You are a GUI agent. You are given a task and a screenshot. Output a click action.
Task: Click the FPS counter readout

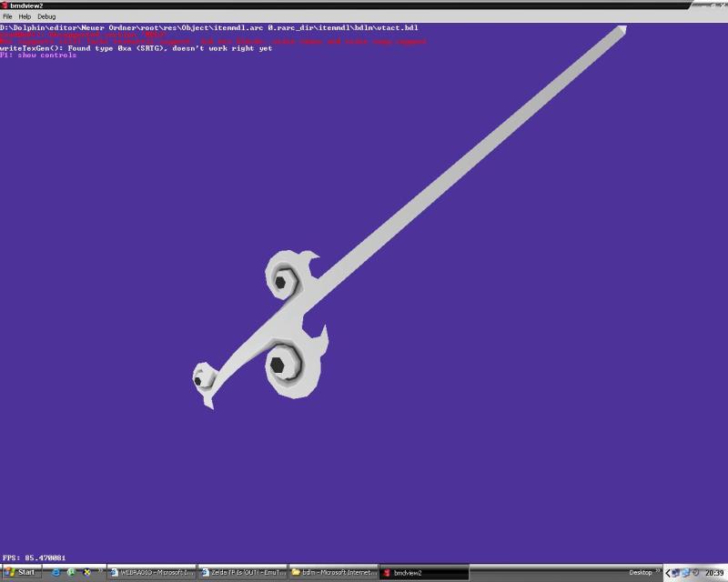(x=35, y=557)
